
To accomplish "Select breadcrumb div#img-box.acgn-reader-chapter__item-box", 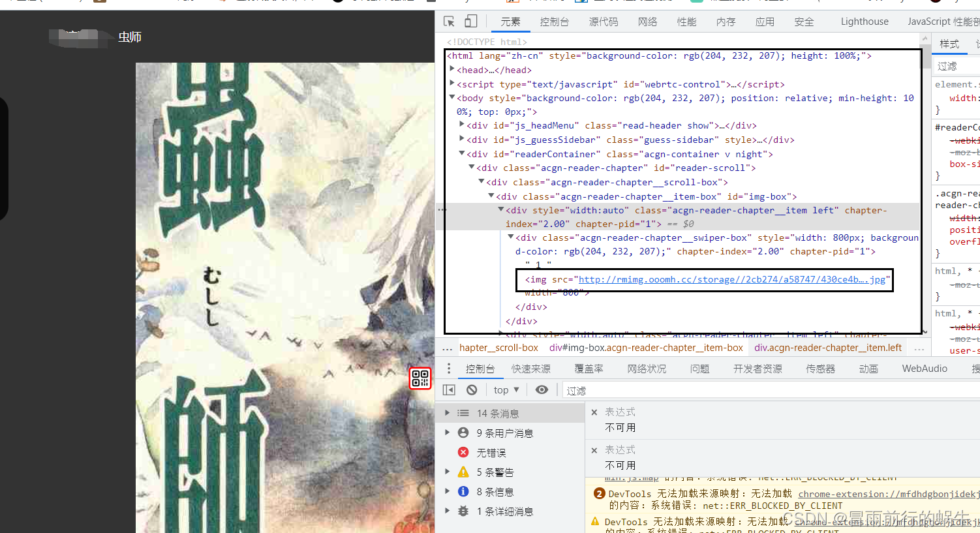I will click(x=646, y=348).
